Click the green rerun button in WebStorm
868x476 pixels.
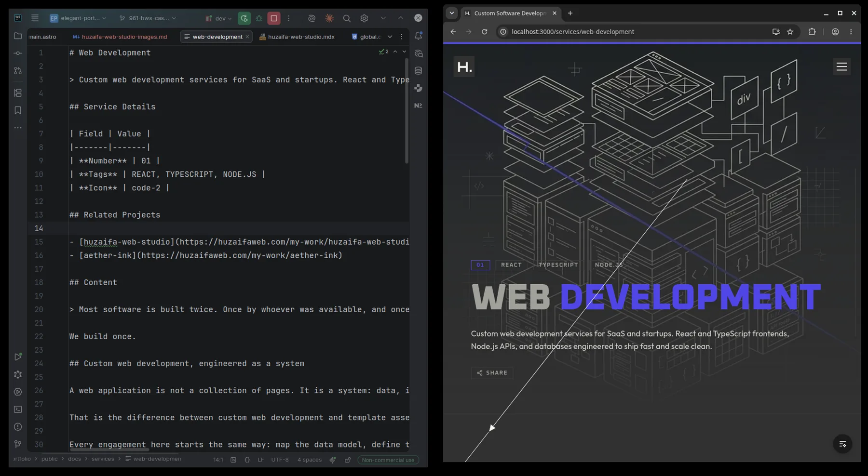244,18
